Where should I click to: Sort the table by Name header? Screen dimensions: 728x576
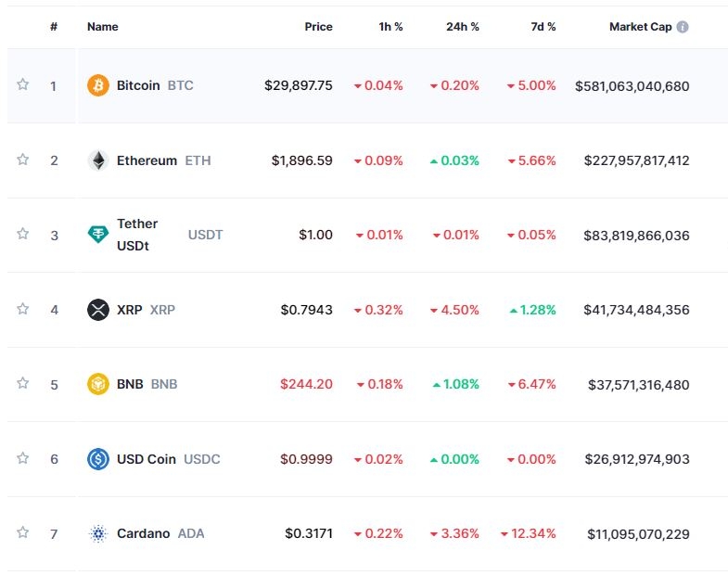[x=102, y=27]
